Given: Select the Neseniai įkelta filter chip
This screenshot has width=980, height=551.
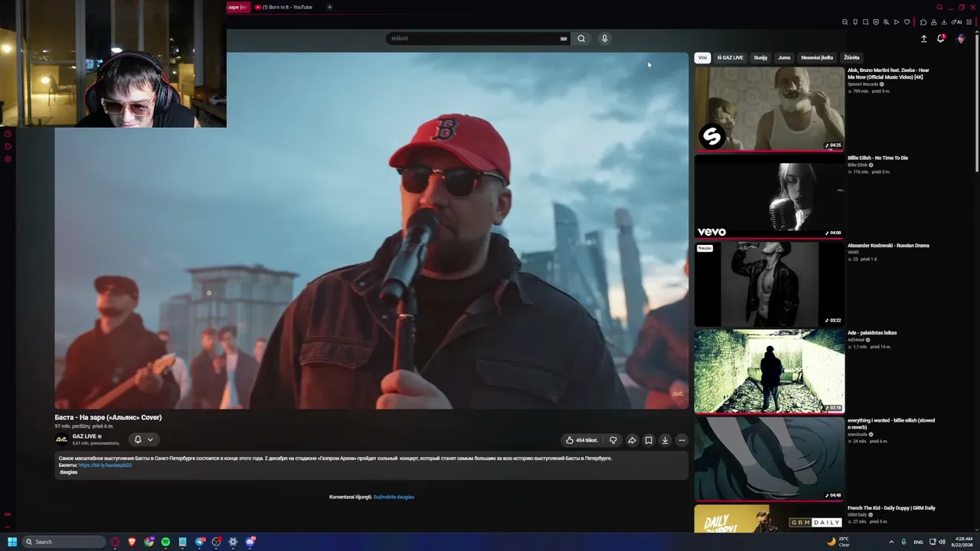Looking at the screenshot, I should [817, 57].
